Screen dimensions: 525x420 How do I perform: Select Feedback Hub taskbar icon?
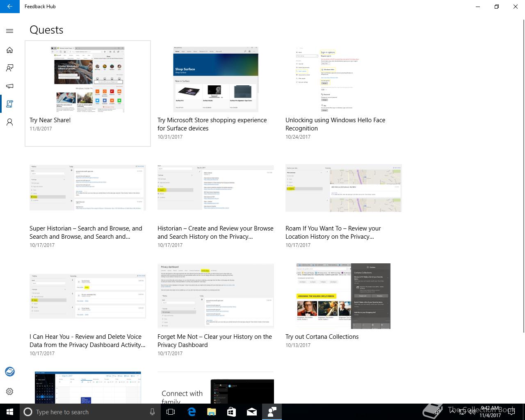click(x=272, y=412)
